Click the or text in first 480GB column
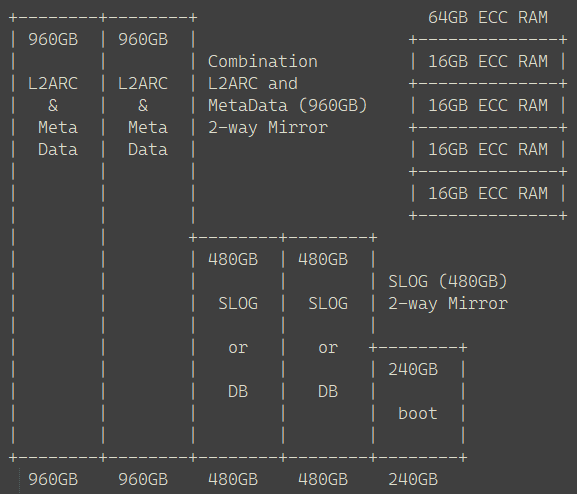This screenshot has width=577, height=494. (x=238, y=348)
